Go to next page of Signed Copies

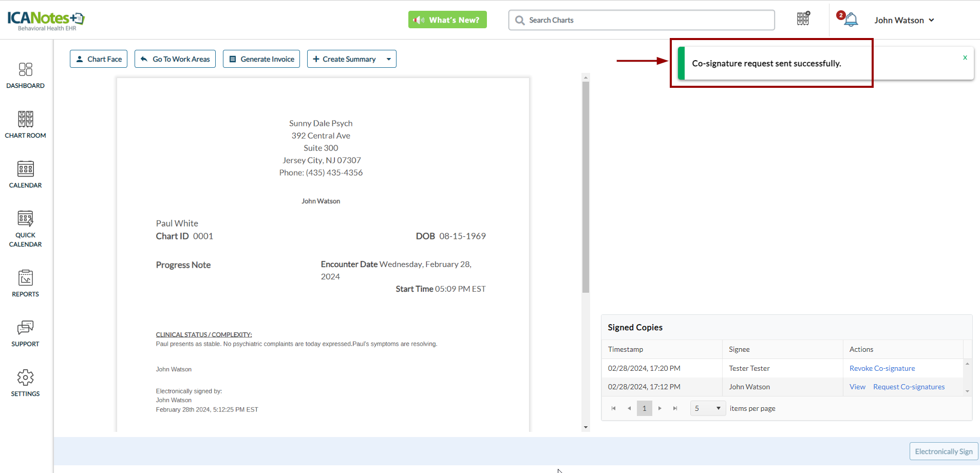[x=660, y=408]
